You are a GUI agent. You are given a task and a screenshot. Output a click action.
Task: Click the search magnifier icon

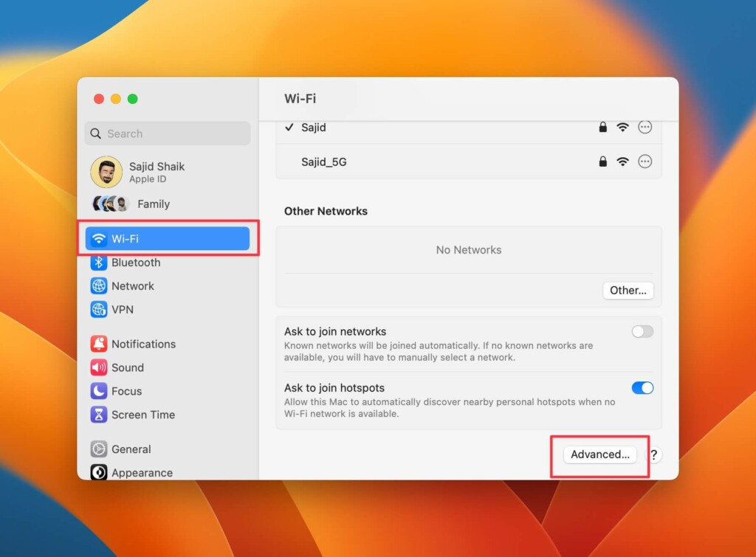tap(96, 134)
